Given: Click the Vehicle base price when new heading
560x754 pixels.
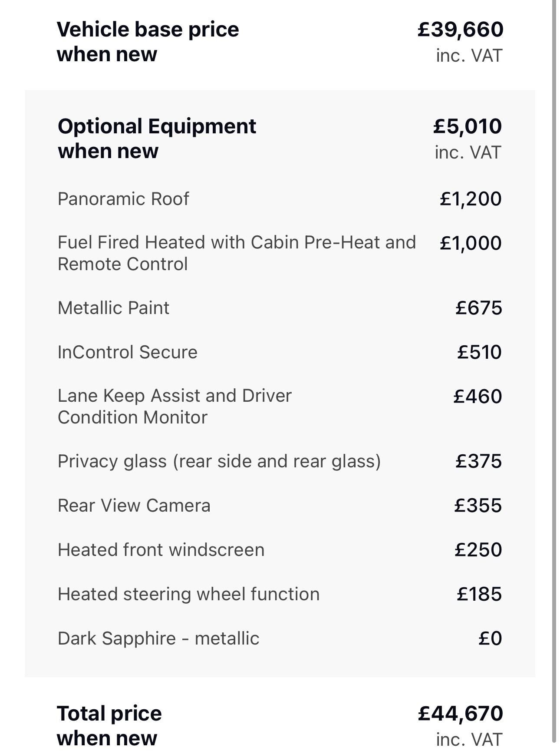Looking at the screenshot, I should click(x=148, y=42).
